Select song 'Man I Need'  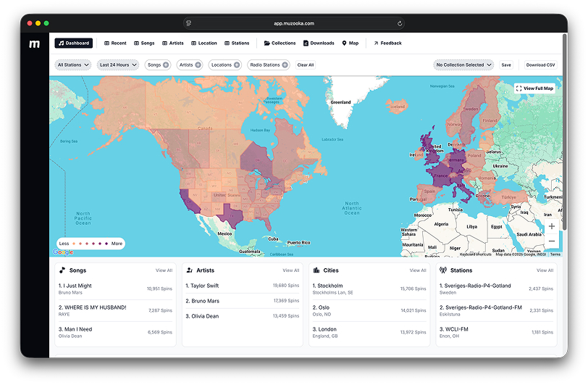click(115, 332)
